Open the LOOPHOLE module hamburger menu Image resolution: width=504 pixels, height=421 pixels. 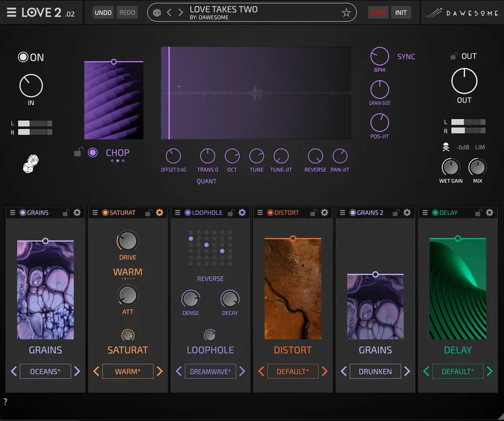click(178, 213)
